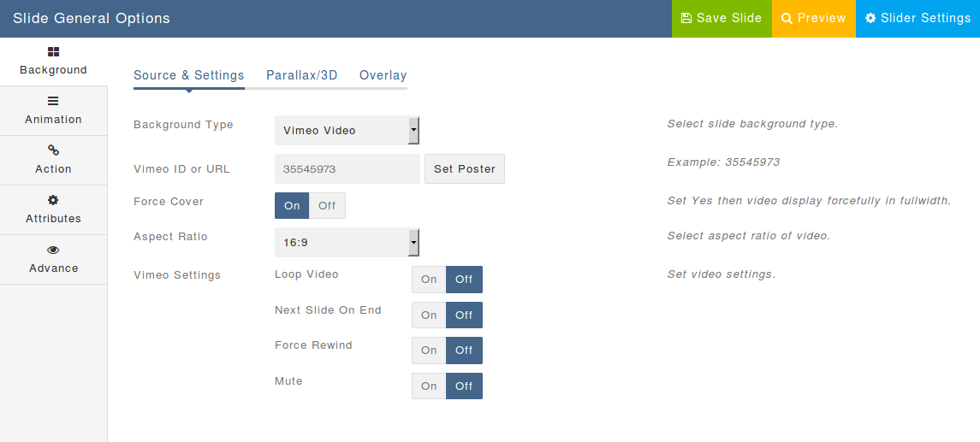Turn Mute on
The image size is (980, 442).
[x=429, y=386]
